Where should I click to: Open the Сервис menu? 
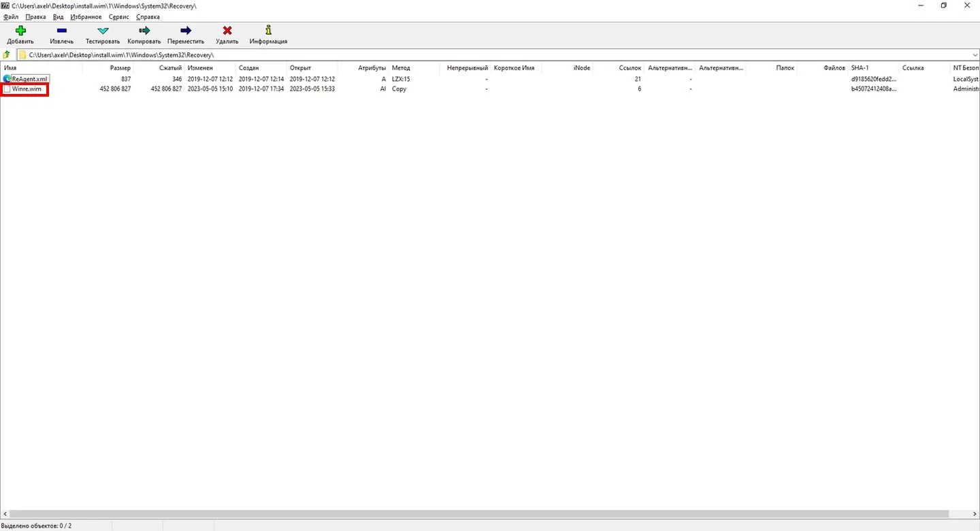(119, 16)
